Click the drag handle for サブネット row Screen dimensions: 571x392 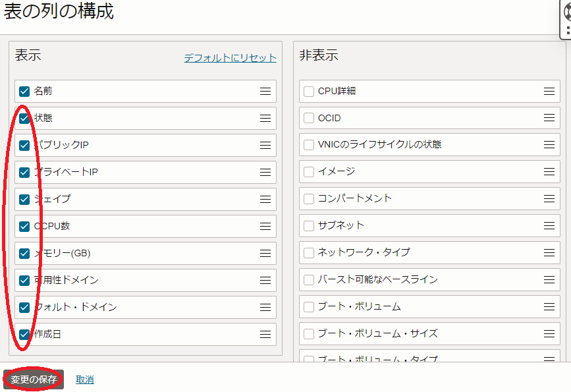[549, 226]
